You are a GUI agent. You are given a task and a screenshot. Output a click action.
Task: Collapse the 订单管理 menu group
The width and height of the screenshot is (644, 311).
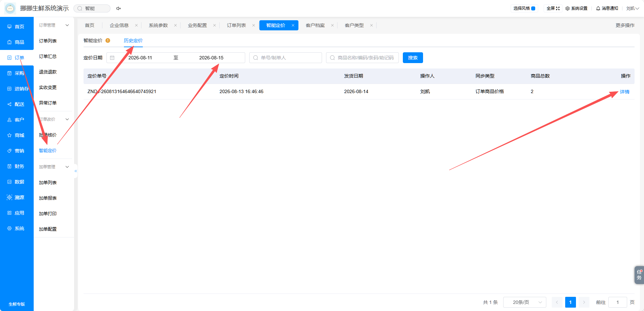point(67,25)
